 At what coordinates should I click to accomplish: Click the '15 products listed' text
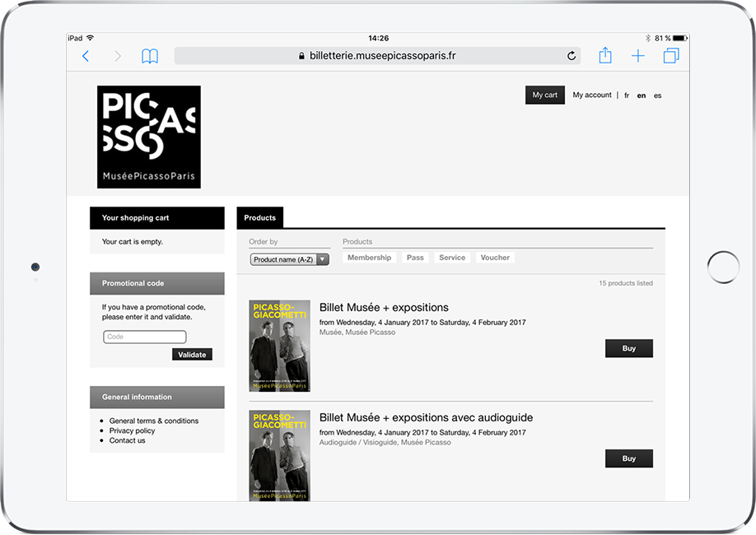pyautogui.click(x=626, y=283)
